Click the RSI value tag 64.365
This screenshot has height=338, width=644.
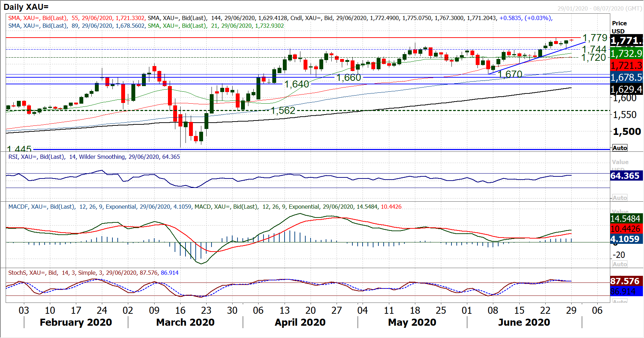[625, 176]
